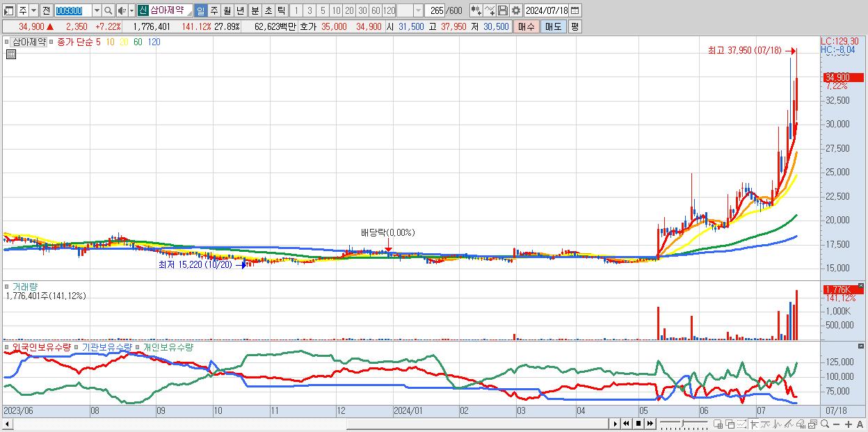
Task: Click the 신 badge before stock name
Action: pyautogui.click(x=143, y=10)
